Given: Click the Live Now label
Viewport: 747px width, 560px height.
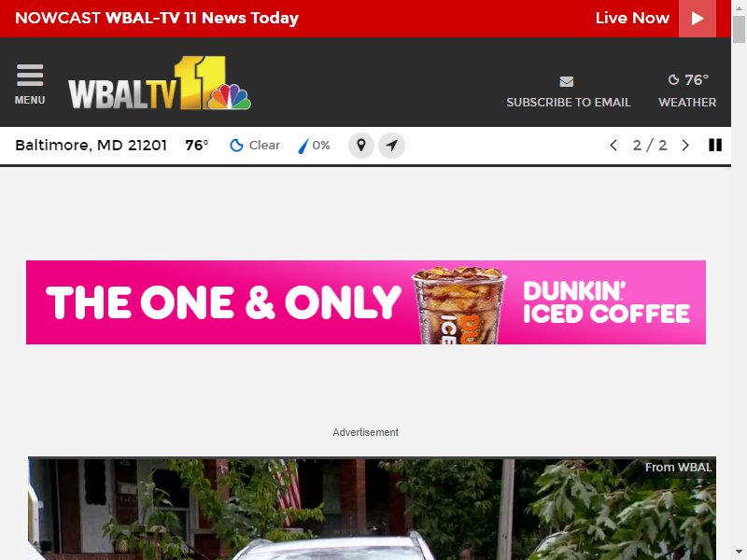Looking at the screenshot, I should (632, 18).
